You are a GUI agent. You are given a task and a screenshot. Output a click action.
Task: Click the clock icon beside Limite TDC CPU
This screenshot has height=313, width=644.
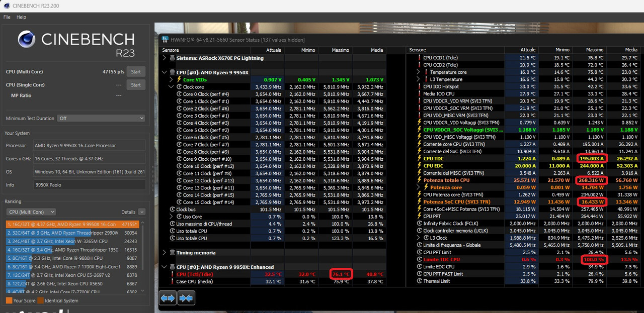419,259
